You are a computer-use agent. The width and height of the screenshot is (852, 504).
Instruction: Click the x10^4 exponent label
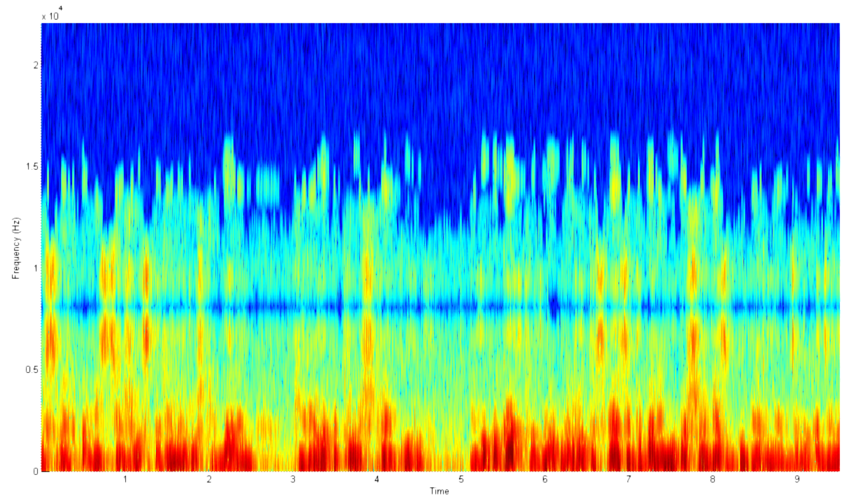52,14
